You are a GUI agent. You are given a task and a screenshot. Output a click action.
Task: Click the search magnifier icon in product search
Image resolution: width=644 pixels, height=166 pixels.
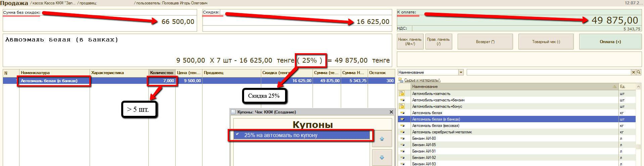[x=638, y=72]
